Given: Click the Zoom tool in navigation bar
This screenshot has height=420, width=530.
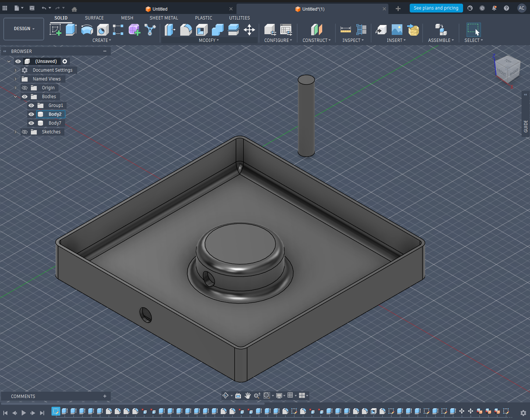Looking at the screenshot, I should 257,395.
